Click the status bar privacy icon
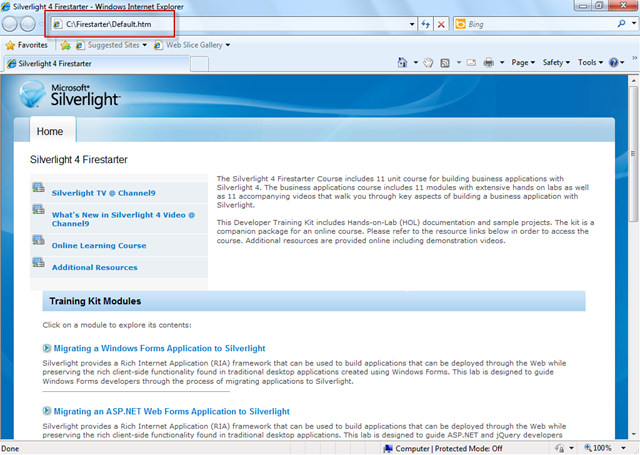 [x=560, y=448]
